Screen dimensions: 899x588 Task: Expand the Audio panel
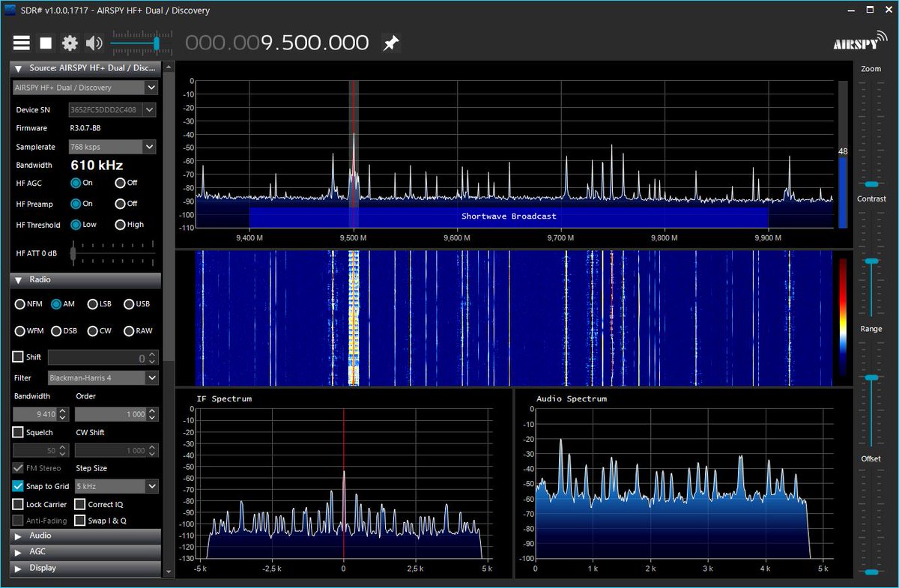[x=85, y=536]
